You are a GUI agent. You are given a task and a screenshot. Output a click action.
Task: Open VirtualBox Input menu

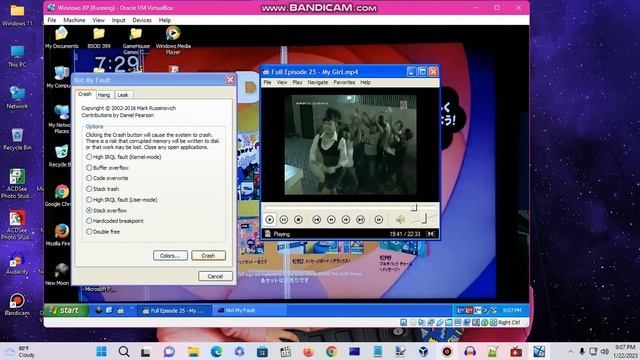tap(118, 20)
